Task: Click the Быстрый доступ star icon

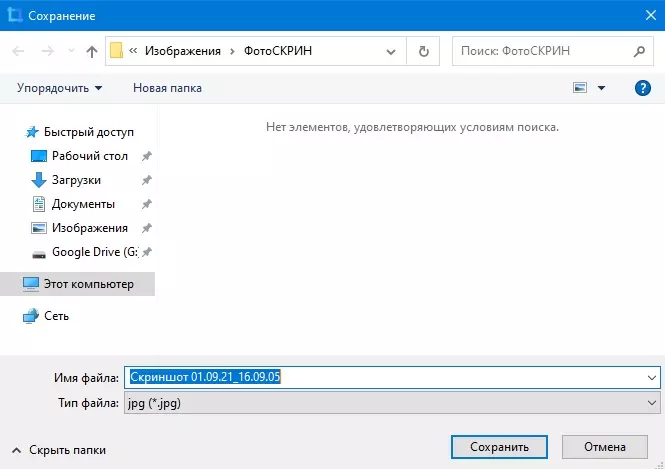Action: (32, 132)
